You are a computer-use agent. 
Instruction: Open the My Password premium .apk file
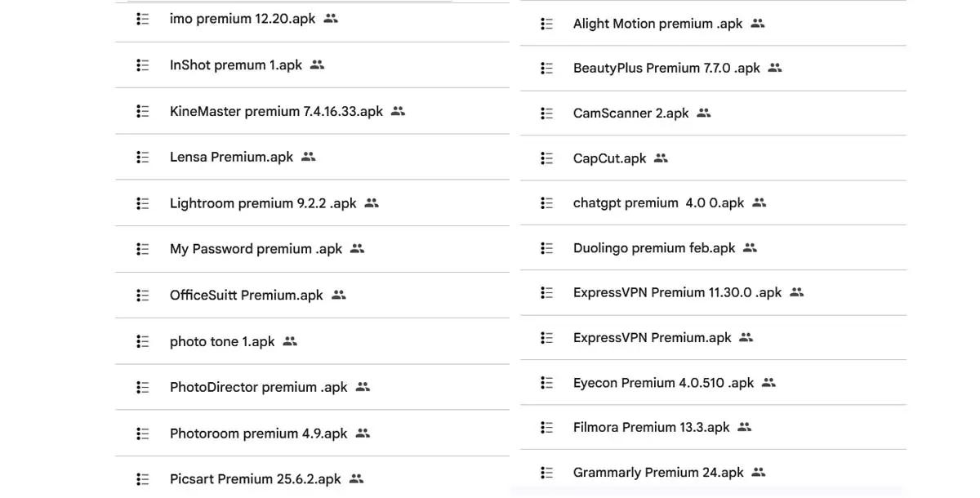coord(256,249)
